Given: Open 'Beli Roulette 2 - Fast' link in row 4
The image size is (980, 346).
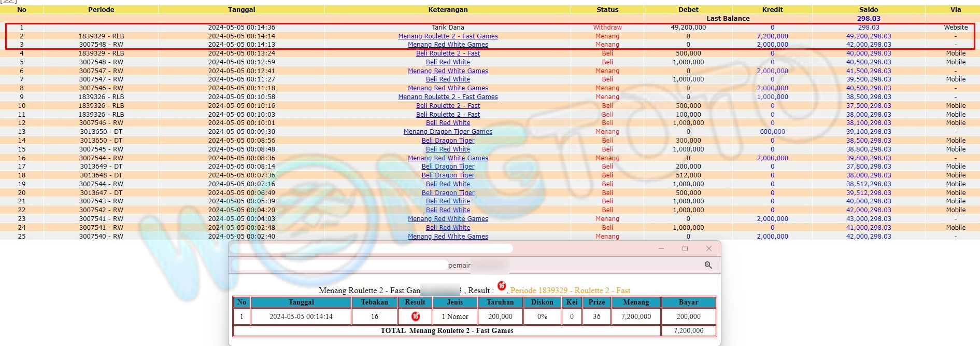Looking at the screenshot, I should 448,53.
